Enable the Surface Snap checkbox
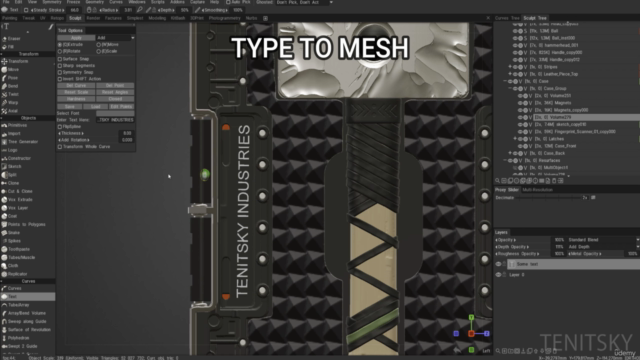Image resolution: width=640 pixels, height=360 pixels. [x=60, y=59]
